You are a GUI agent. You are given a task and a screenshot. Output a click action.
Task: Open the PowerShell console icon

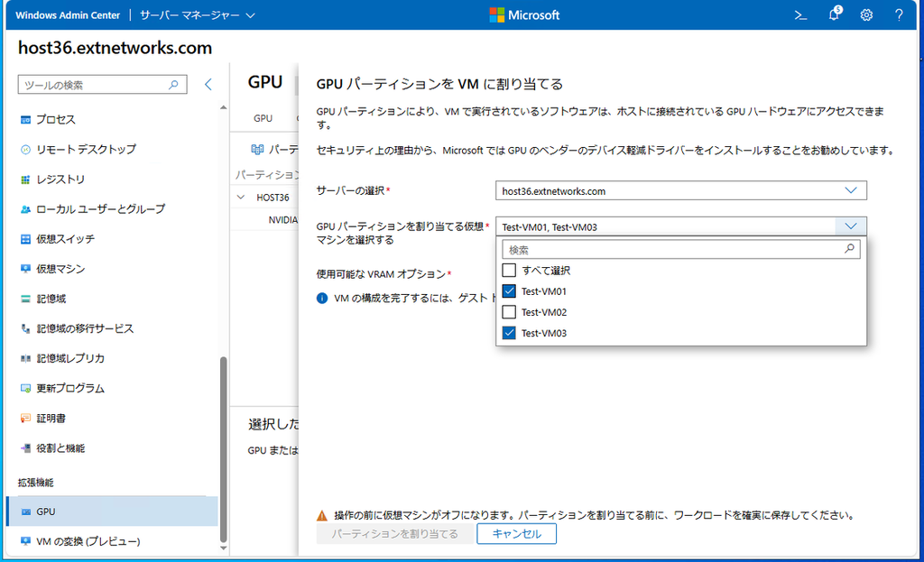800,15
